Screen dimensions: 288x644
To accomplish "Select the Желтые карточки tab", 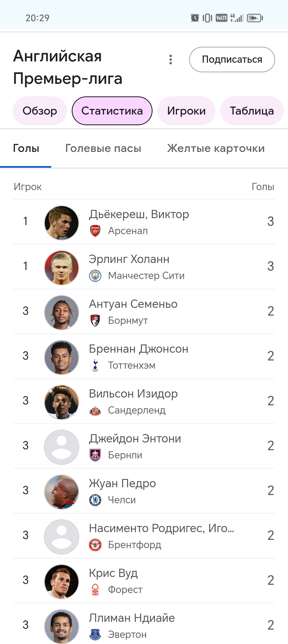I will [216, 148].
